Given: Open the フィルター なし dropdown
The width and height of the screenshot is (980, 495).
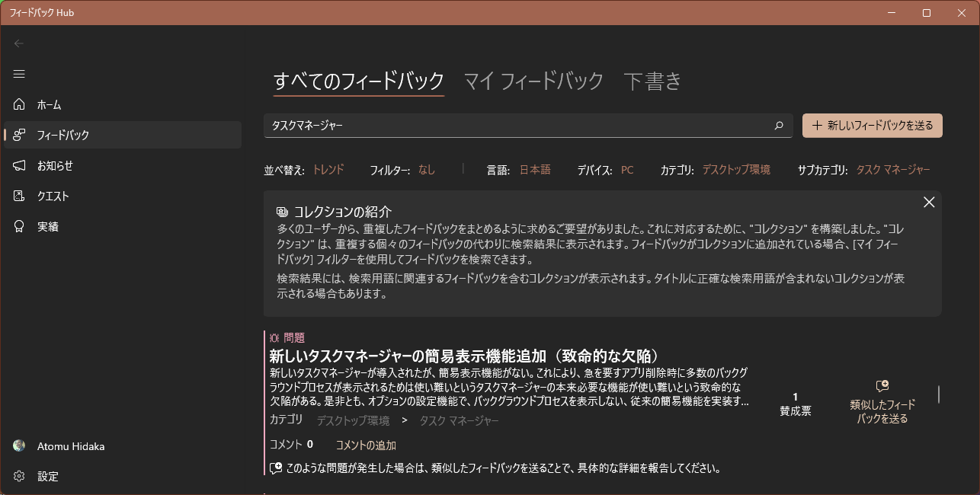Looking at the screenshot, I should pos(427,170).
